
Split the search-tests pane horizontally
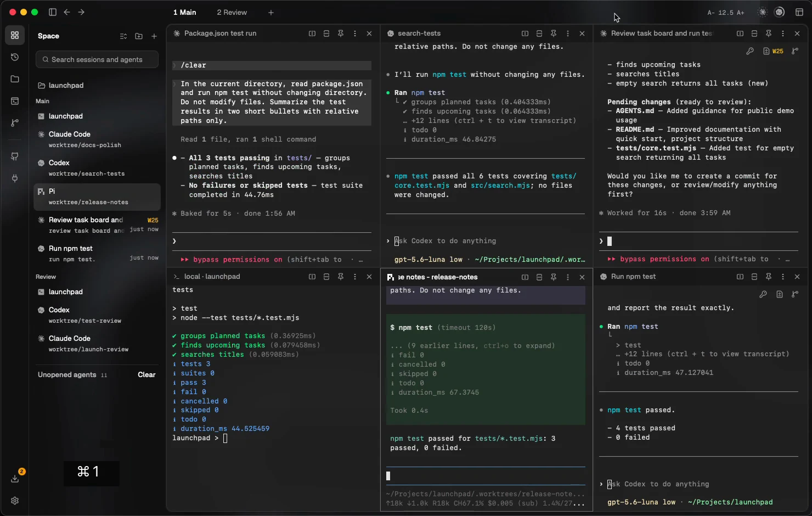tap(539, 33)
